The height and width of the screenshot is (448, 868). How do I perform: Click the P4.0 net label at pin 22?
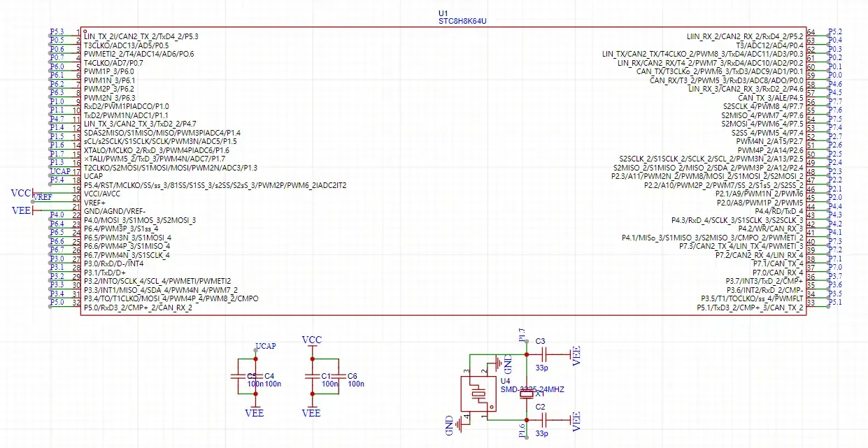pos(57,215)
